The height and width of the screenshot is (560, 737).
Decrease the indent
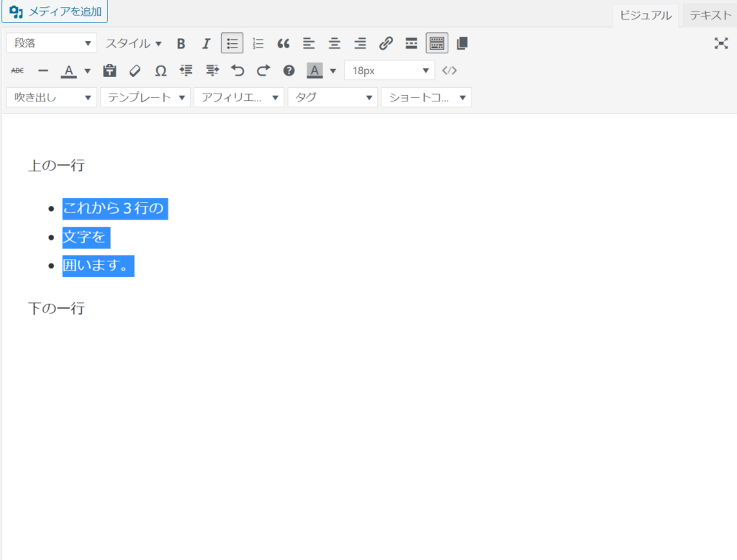[x=186, y=71]
